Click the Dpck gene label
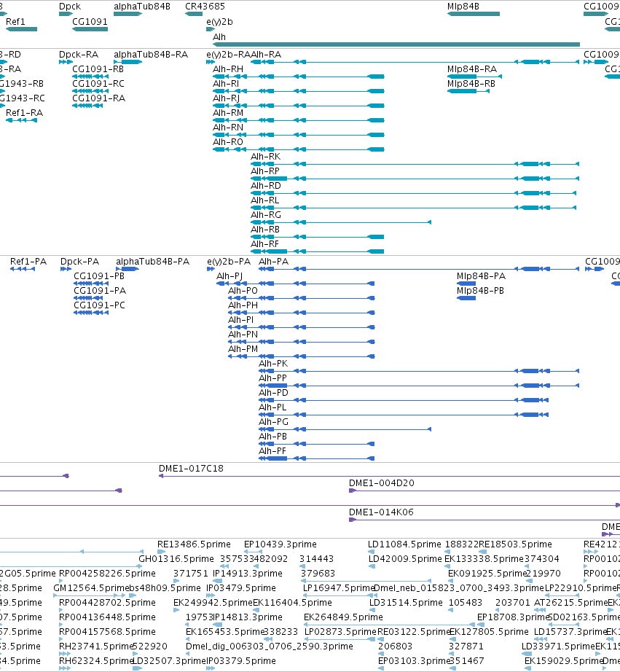Image resolution: width=620 pixels, height=672 pixels. (70, 7)
